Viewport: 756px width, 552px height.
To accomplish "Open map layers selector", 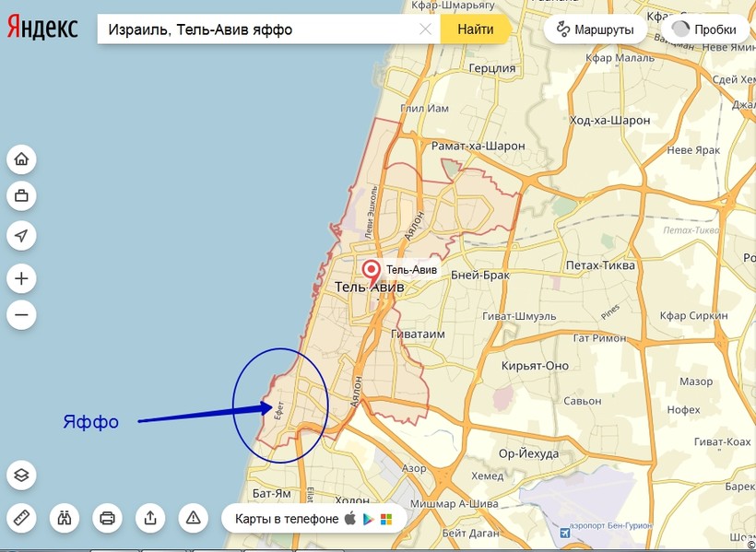I will coord(21,475).
